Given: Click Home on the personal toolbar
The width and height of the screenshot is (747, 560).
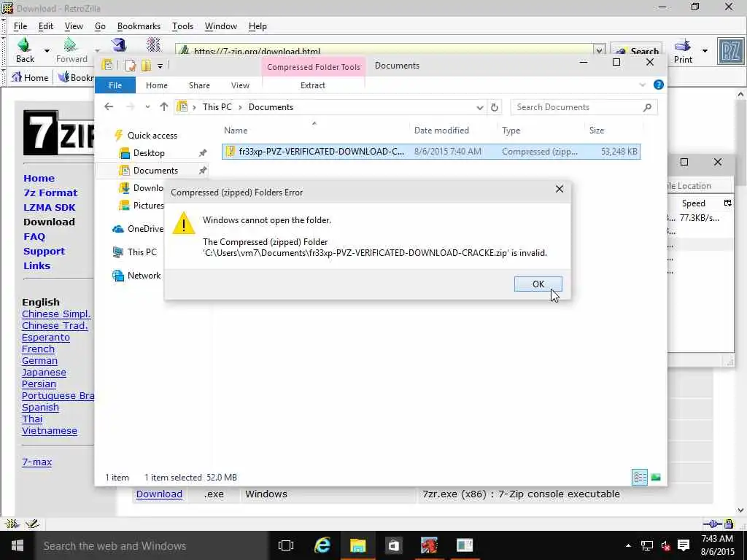Looking at the screenshot, I should click(29, 77).
